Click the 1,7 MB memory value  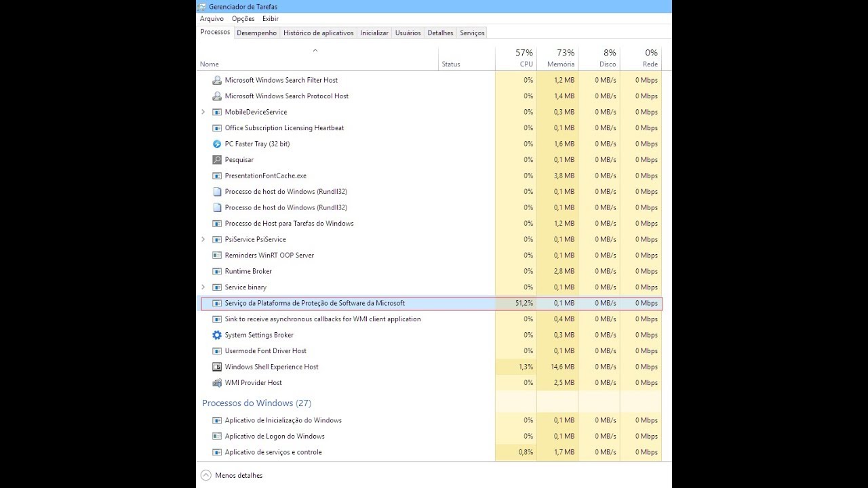565,452
